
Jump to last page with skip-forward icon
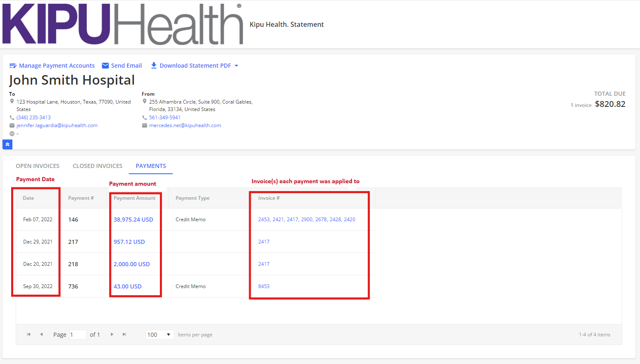click(124, 334)
